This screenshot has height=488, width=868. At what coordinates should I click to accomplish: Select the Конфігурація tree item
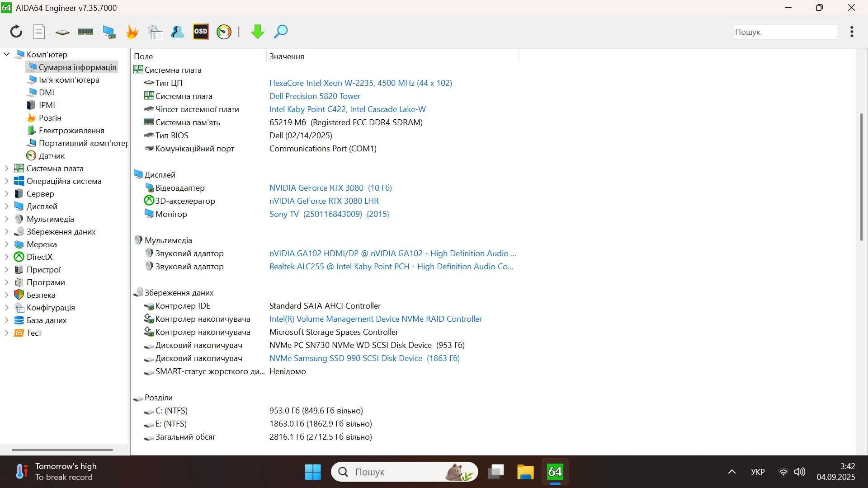44,307
